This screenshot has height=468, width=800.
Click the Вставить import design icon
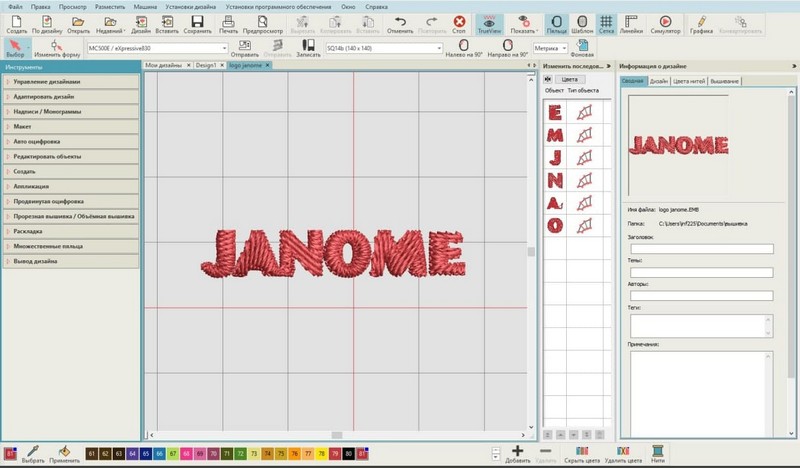167,24
